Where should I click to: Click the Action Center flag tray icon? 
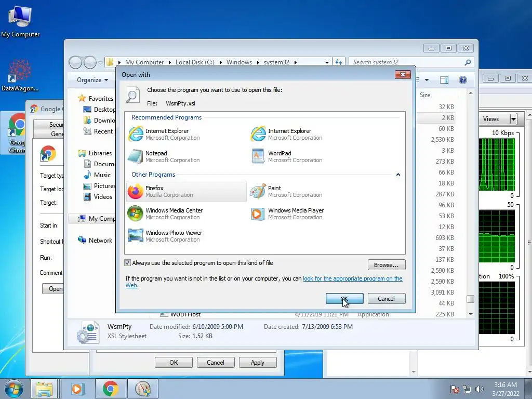[x=454, y=389]
